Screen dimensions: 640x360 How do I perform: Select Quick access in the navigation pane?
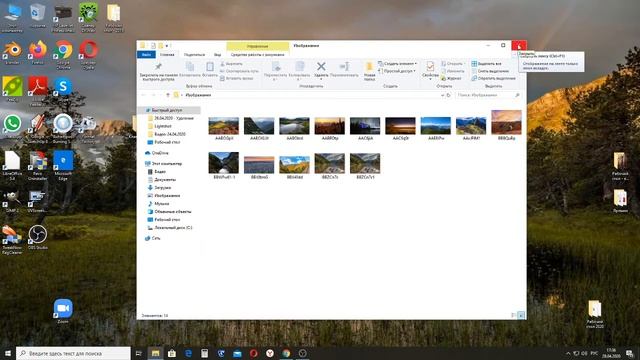tap(167, 110)
